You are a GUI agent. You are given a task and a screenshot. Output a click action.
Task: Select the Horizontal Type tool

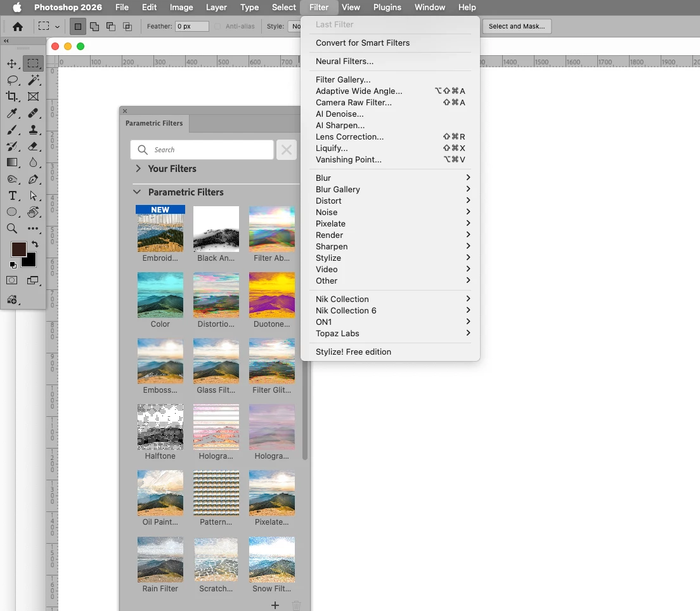tap(12, 195)
